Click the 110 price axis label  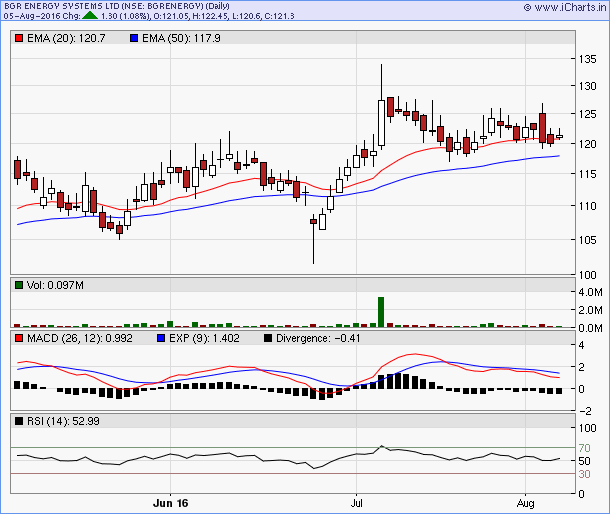587,206
